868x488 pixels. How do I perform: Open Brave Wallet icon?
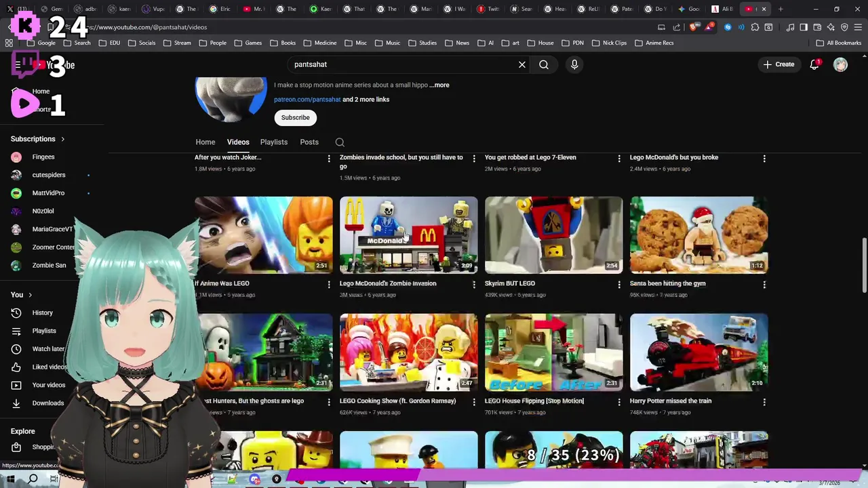tap(817, 27)
